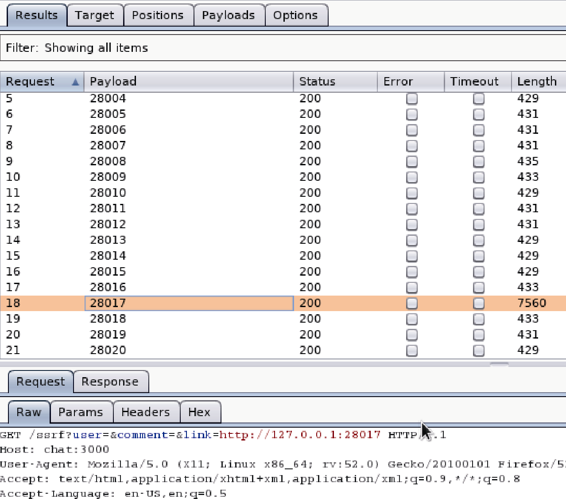The height and width of the screenshot is (499, 566).
Task: Sort by the Request column header
Action: pos(42,82)
